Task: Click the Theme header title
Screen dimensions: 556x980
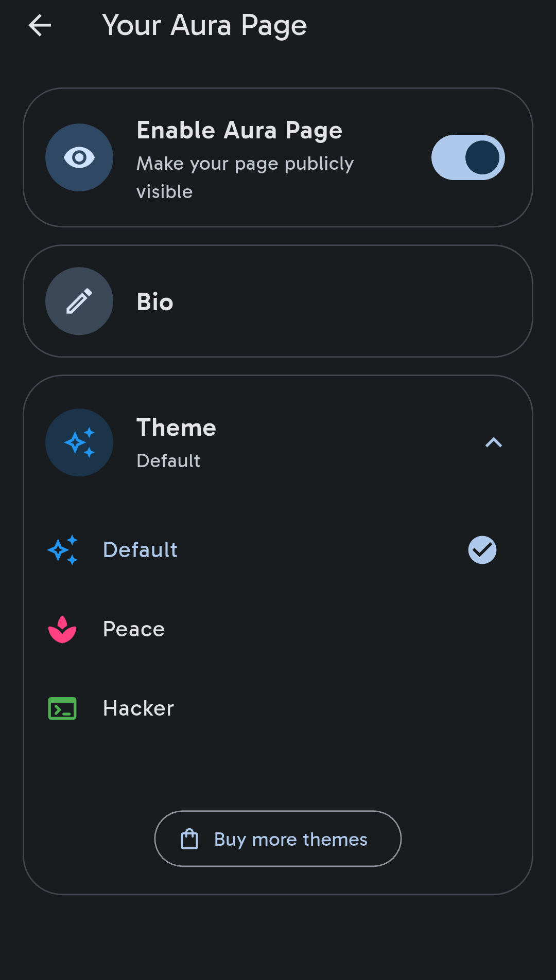Action: 176,427
